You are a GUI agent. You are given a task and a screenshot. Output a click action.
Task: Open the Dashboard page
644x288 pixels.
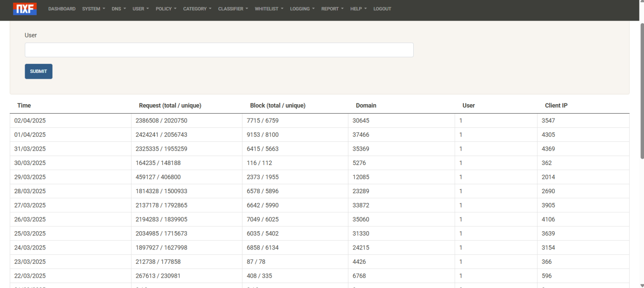[x=62, y=9]
